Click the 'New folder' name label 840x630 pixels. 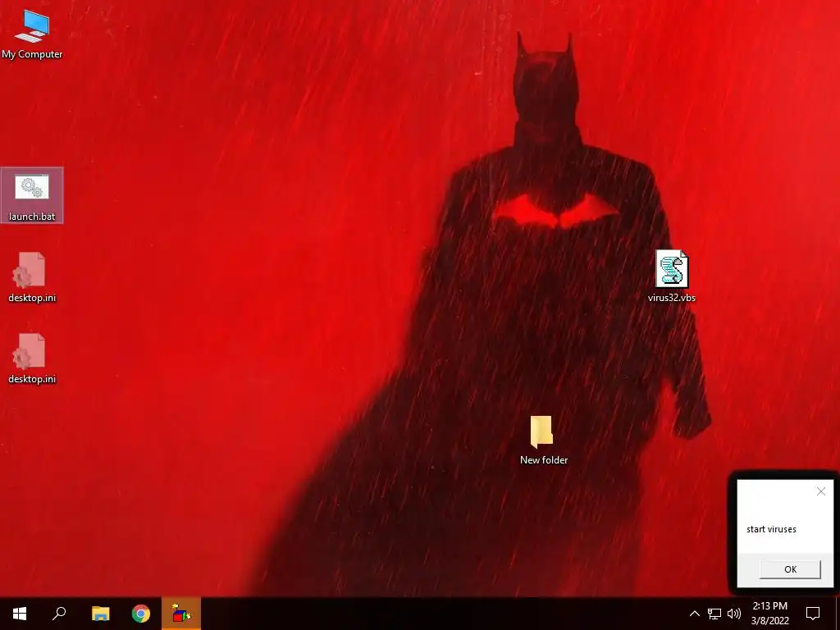(x=544, y=459)
